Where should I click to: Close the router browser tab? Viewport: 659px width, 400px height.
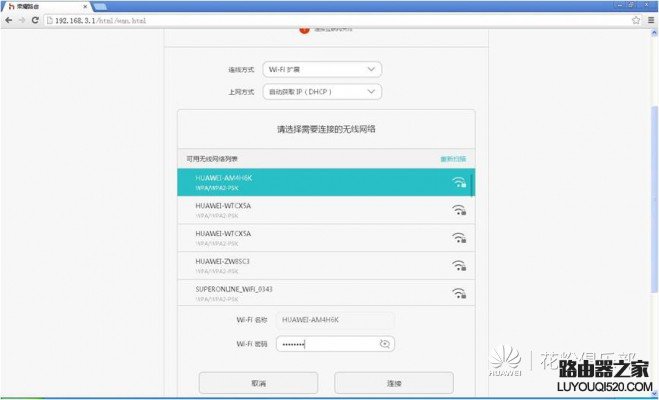click(84, 7)
